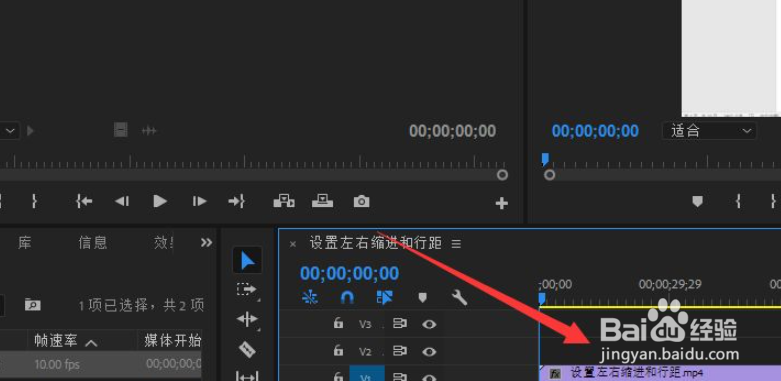
Task: Toggle V2 sync lock
Action: pyautogui.click(x=399, y=352)
